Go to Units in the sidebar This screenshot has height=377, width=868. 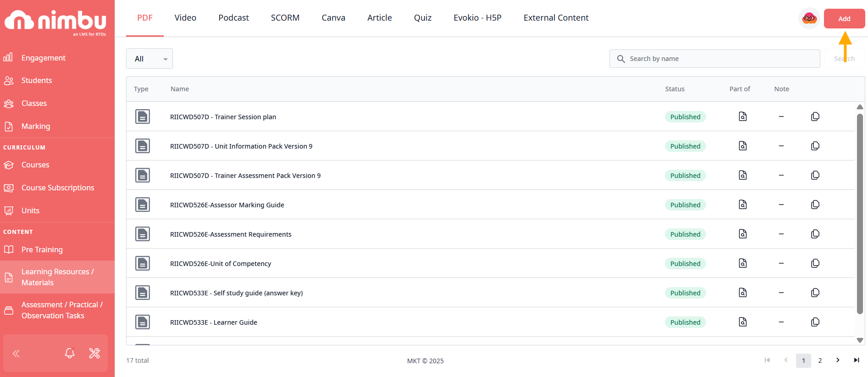[x=57, y=211]
